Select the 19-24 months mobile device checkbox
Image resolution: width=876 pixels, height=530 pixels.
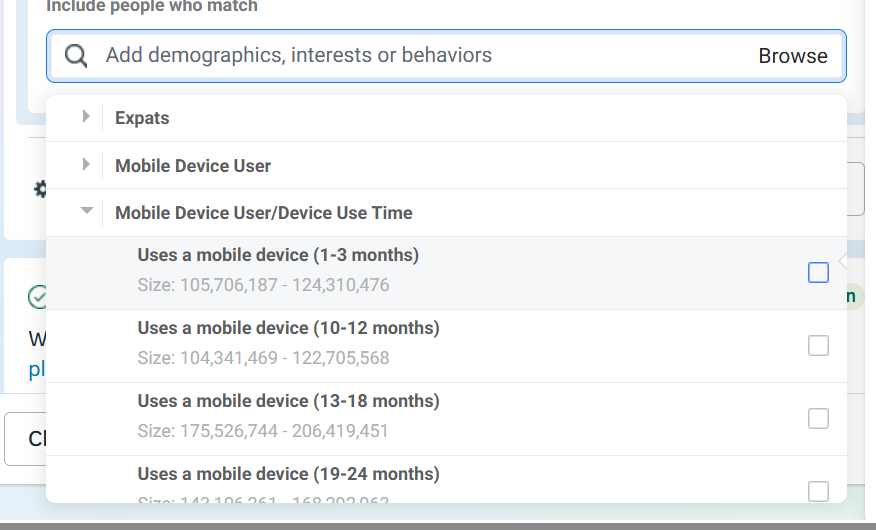[818, 491]
